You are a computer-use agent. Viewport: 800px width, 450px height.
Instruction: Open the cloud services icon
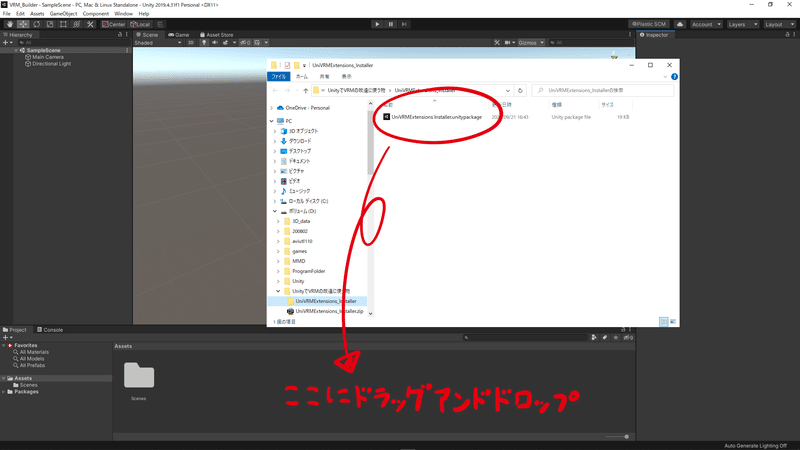(x=680, y=24)
